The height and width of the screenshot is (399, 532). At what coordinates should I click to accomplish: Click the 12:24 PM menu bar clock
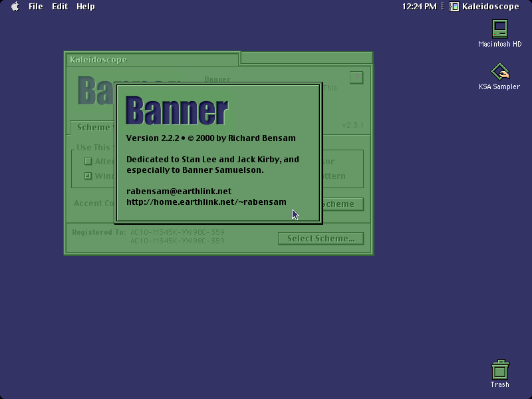(420, 7)
